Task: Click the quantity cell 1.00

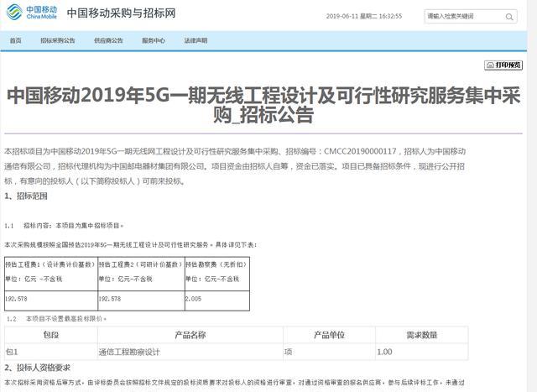Action: [422, 352]
